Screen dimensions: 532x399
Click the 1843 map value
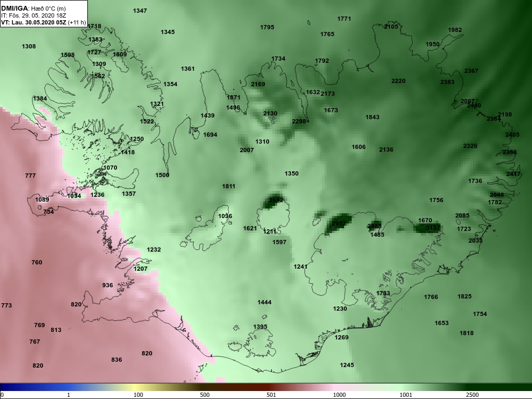click(372, 118)
